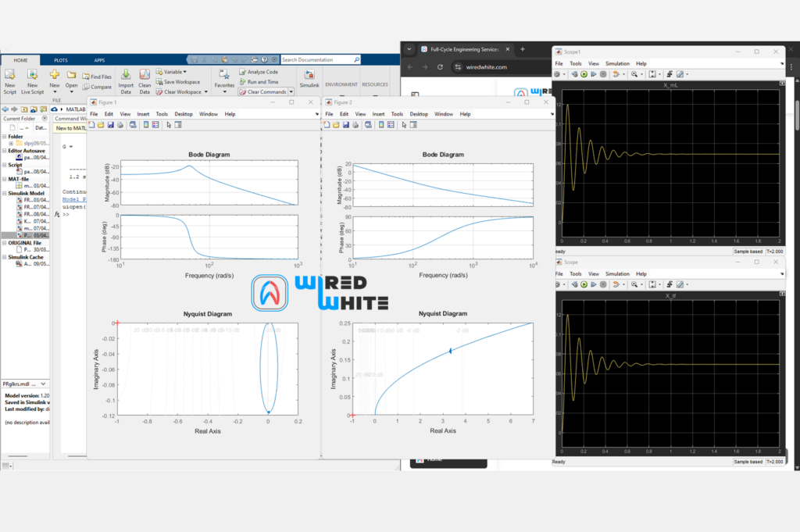Open the Import Data tool
The image size is (800, 532).
point(126,81)
